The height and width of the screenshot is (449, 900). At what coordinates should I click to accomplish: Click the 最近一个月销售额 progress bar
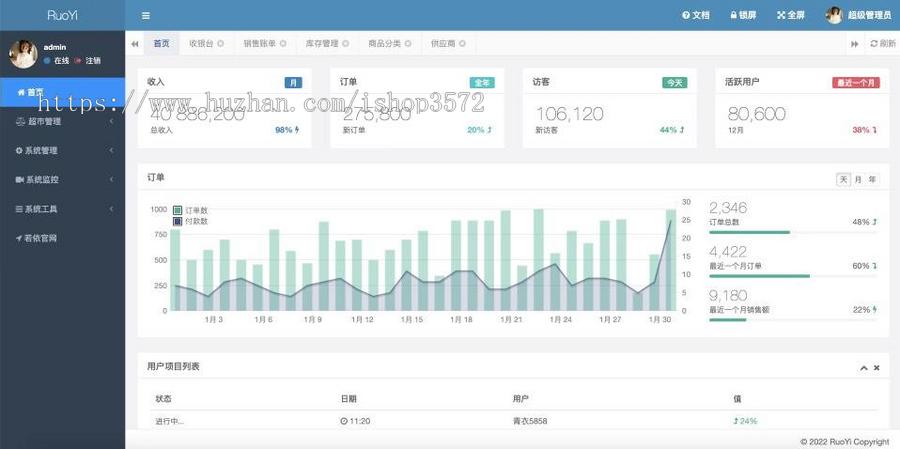tap(793, 320)
